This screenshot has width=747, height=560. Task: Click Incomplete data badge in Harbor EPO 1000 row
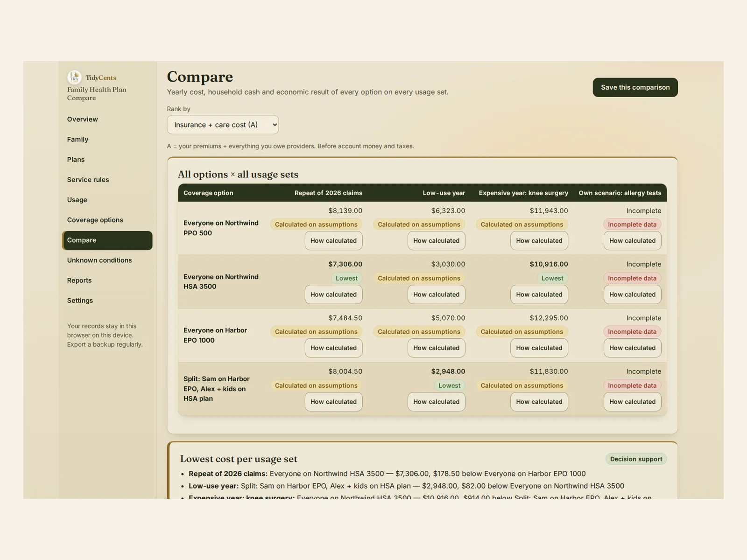coord(632,332)
